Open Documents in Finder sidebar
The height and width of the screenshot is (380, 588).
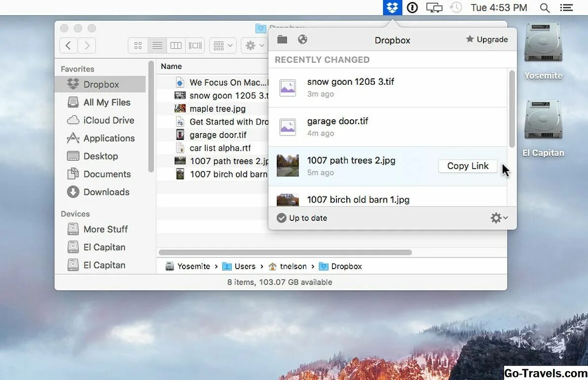click(x=100, y=174)
